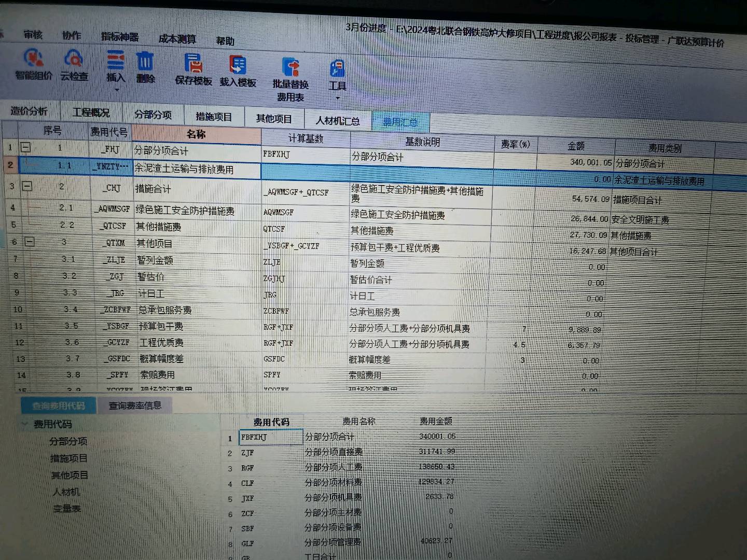The image size is (747, 560).
Task: Select the 54,574.09 amount cell
Action: [574, 199]
